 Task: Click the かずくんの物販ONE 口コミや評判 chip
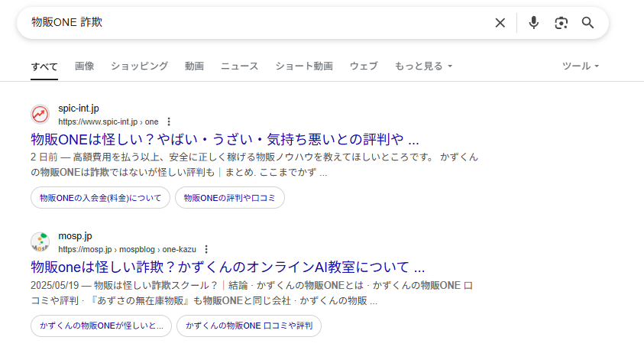pyautogui.click(x=249, y=326)
